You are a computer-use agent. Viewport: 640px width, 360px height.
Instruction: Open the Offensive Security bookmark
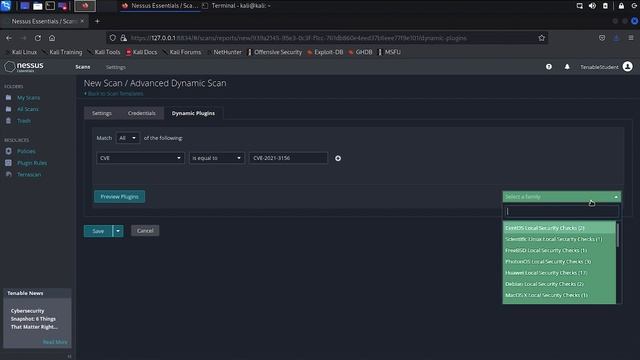tap(275, 52)
